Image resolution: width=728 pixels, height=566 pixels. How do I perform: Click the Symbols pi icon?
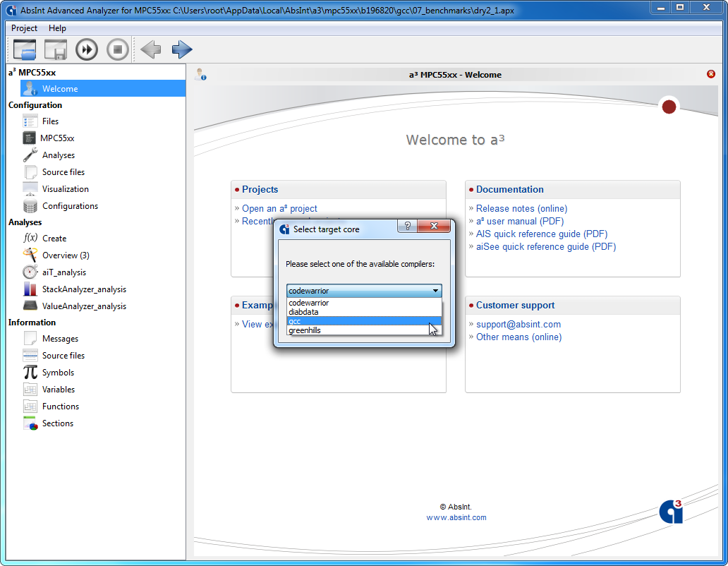coord(30,373)
